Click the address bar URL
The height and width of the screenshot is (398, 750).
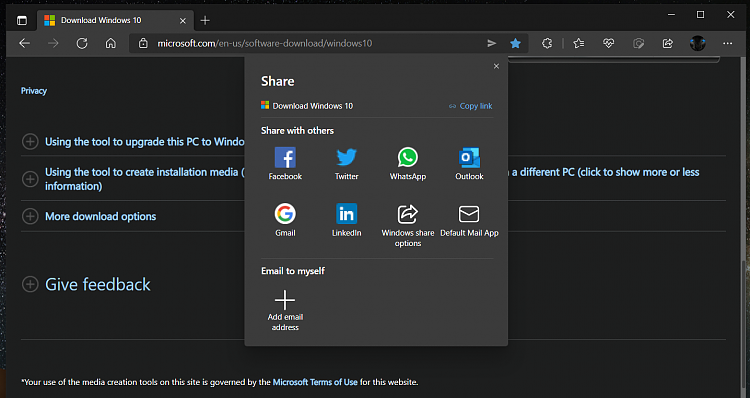[x=265, y=44]
